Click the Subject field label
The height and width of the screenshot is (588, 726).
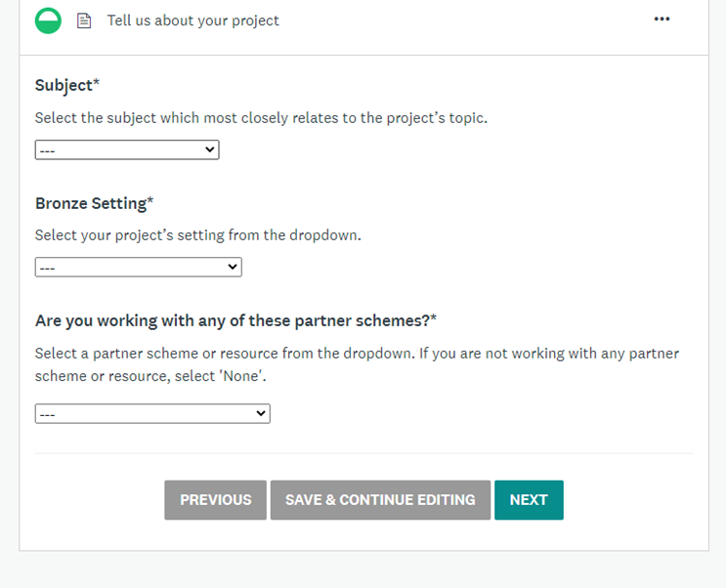coord(67,86)
